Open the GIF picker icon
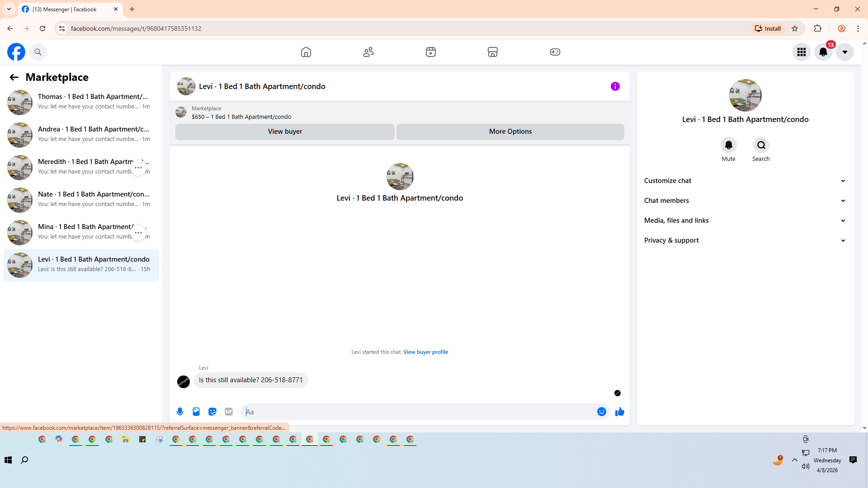The height and width of the screenshot is (488, 868). (x=229, y=412)
